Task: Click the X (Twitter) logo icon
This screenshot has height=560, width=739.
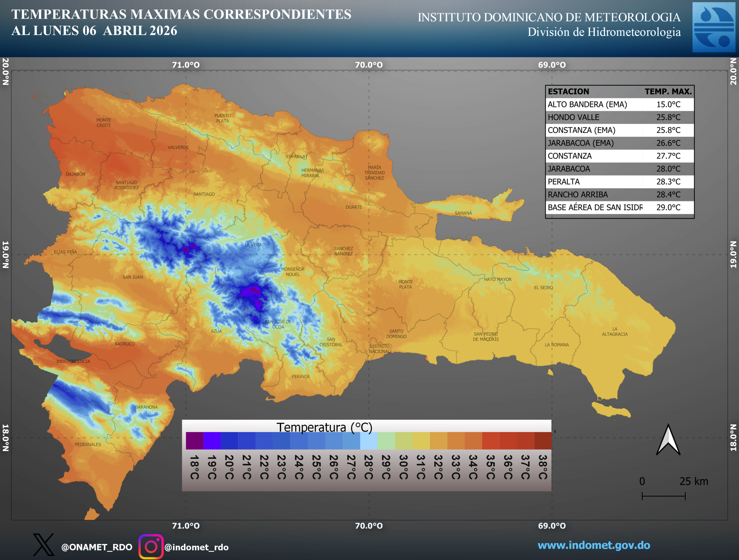Action: [x=43, y=545]
